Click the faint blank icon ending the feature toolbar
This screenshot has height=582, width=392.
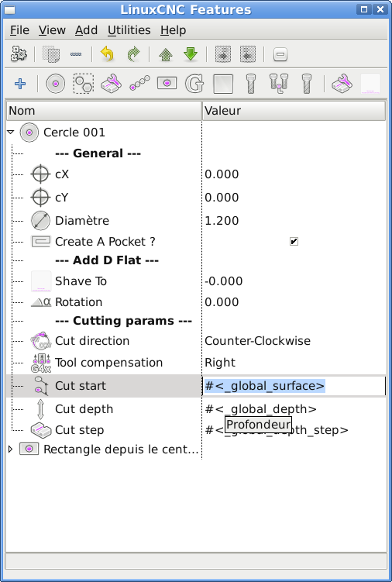pos(370,84)
